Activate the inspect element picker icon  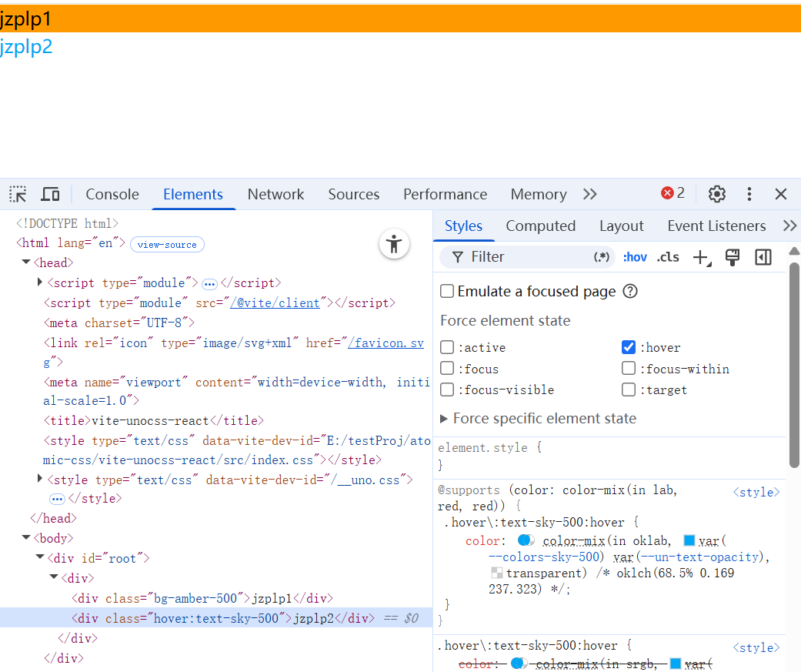pos(18,194)
